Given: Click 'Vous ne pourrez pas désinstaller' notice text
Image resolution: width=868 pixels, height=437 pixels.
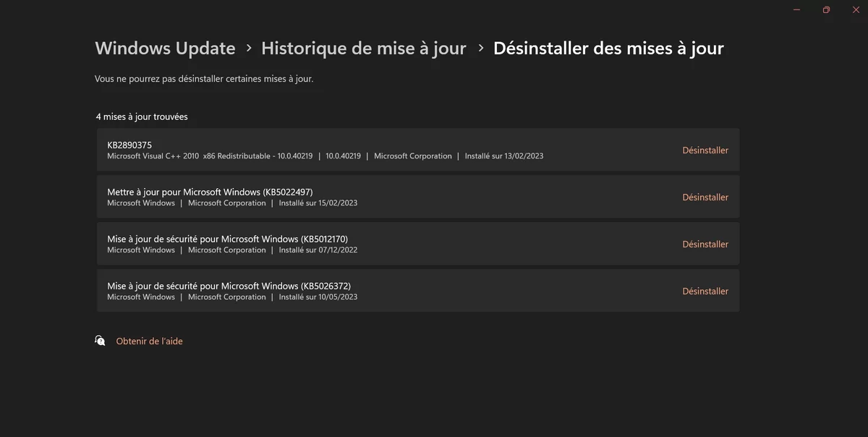Looking at the screenshot, I should tap(204, 79).
